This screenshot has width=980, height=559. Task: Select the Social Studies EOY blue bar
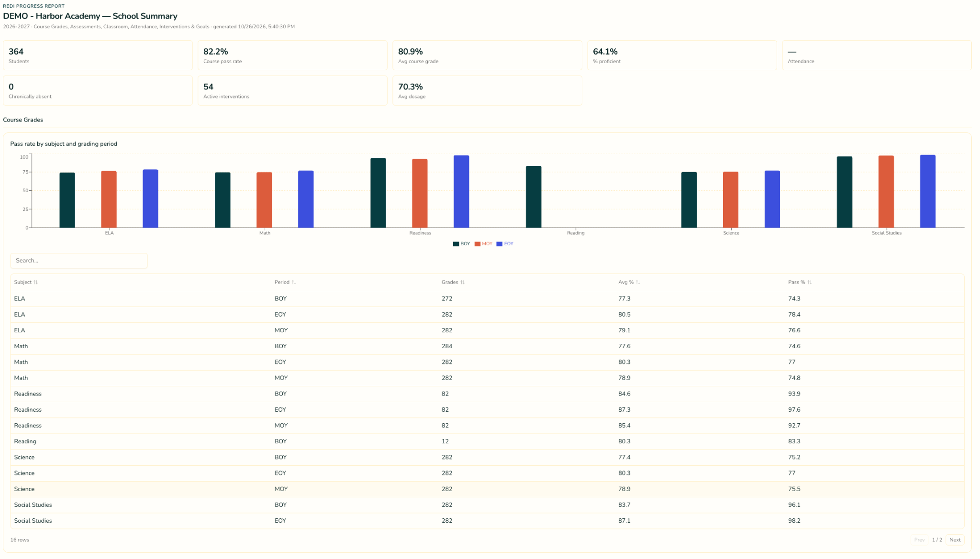[x=927, y=191]
